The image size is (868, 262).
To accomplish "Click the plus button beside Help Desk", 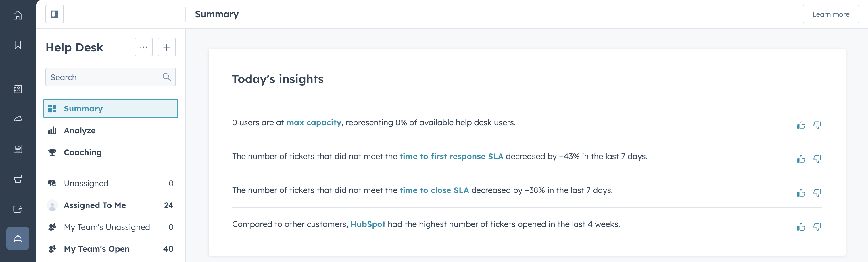I will tap(166, 47).
